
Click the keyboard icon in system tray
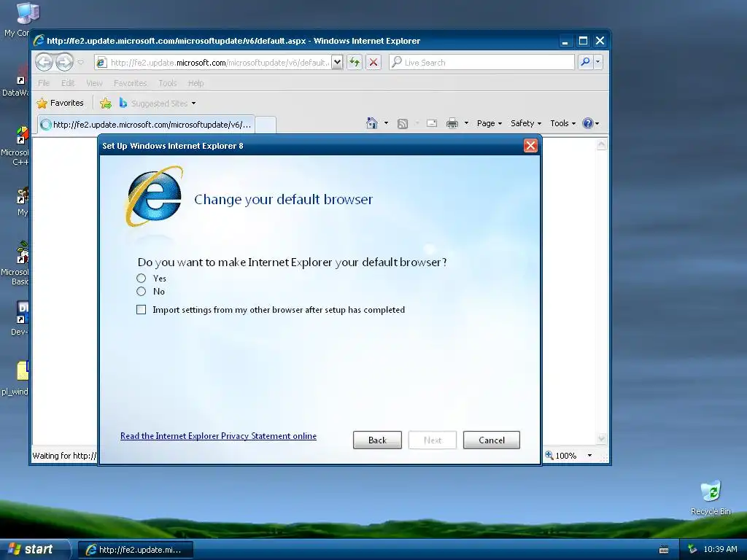coord(664,550)
